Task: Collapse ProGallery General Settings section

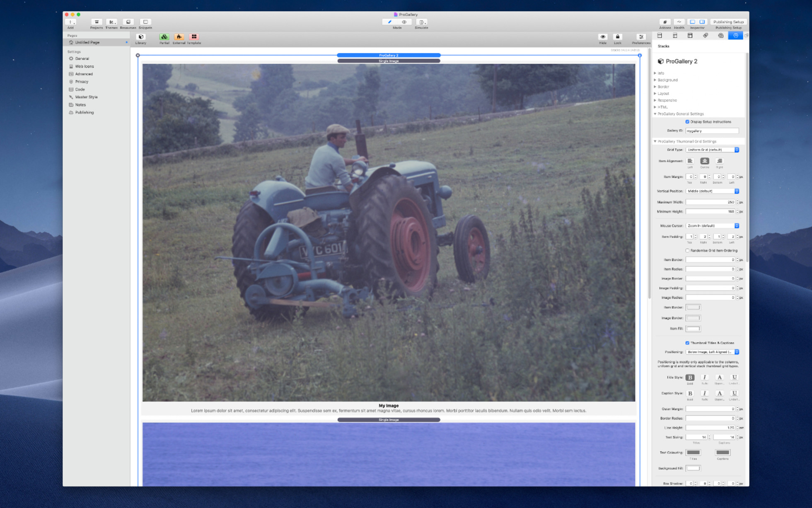Action: [655, 114]
